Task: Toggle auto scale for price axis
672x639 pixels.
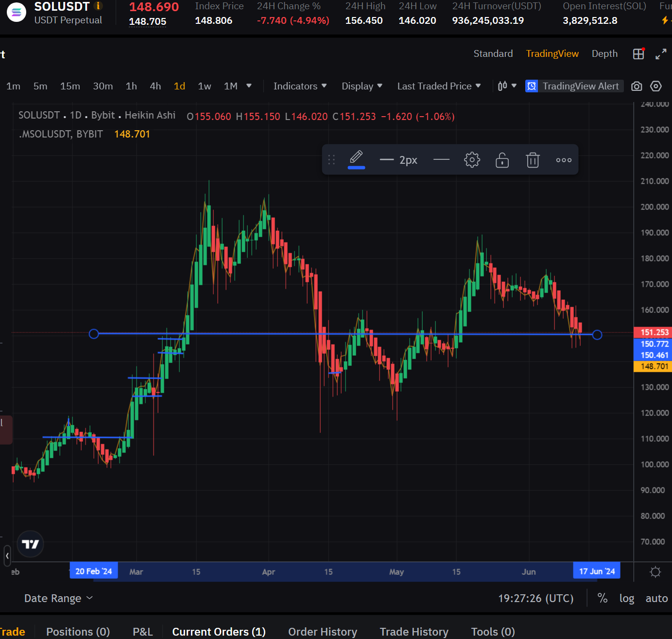Action: (656, 599)
